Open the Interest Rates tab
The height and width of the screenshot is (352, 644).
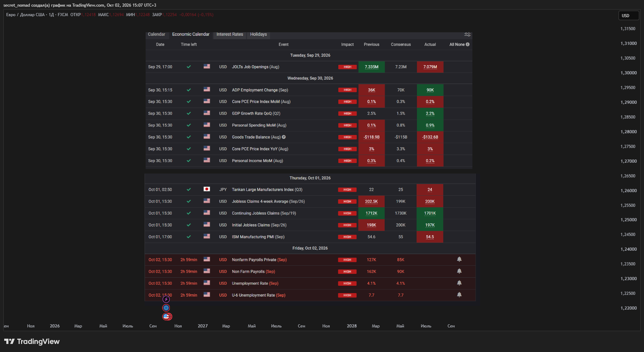coord(230,34)
